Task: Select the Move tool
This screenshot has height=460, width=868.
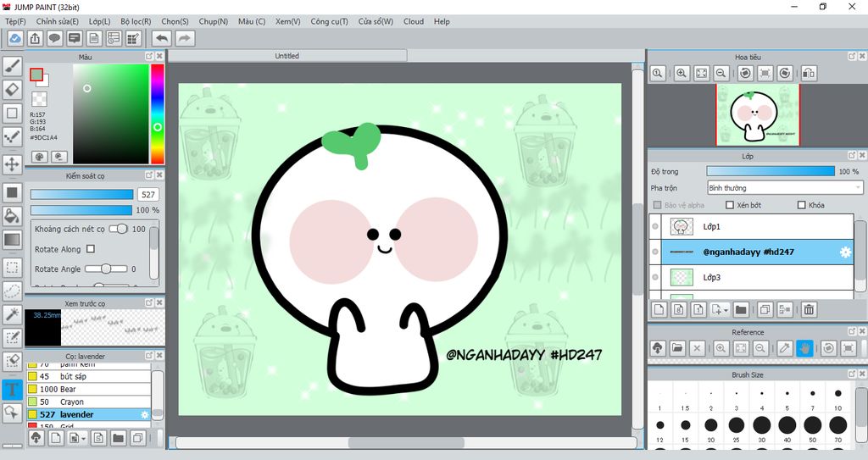Action: point(12,164)
